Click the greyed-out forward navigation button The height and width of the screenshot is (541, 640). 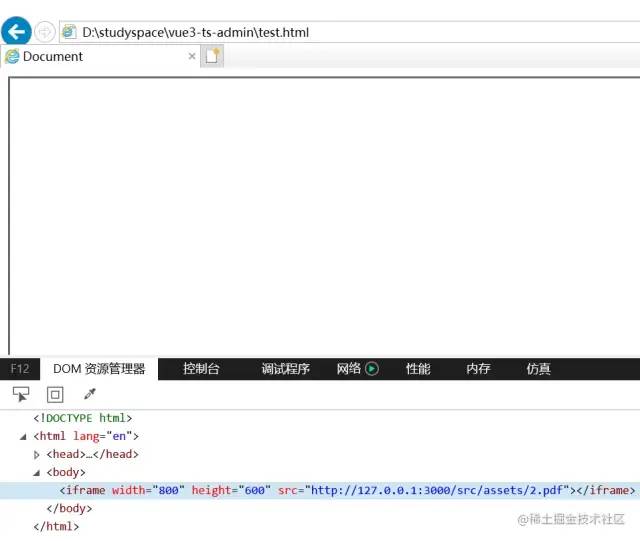pos(44,31)
